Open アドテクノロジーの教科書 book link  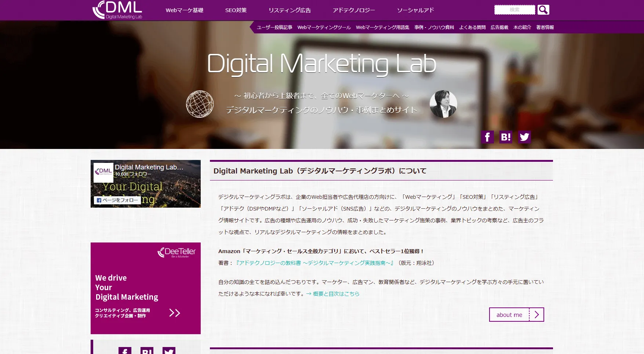tap(315, 263)
